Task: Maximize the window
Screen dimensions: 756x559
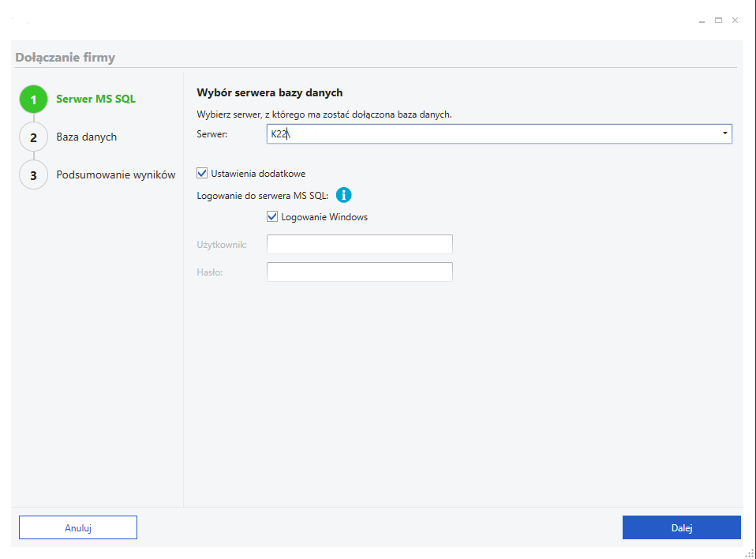Action: [718, 21]
